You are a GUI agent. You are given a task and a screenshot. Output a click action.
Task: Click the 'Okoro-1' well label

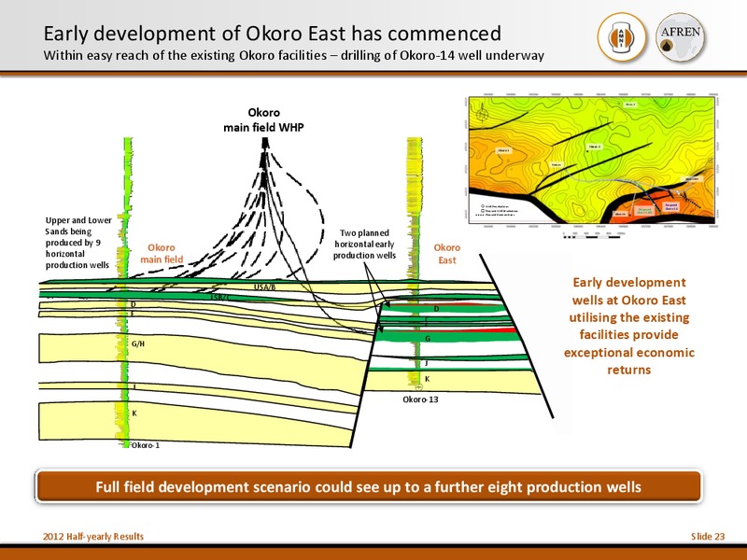coord(146,445)
